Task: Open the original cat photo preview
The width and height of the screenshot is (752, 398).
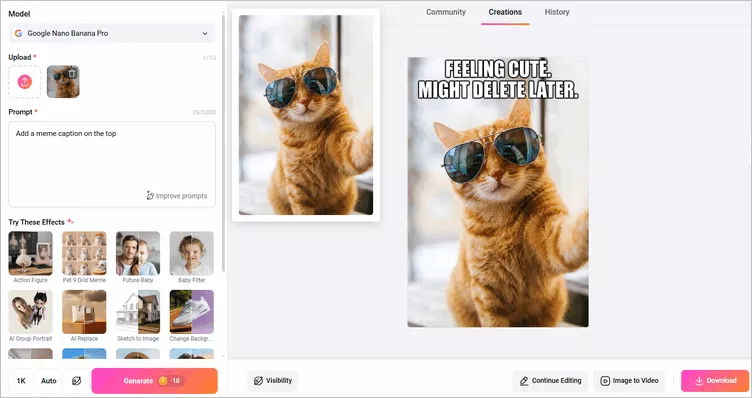Action: tap(306, 115)
